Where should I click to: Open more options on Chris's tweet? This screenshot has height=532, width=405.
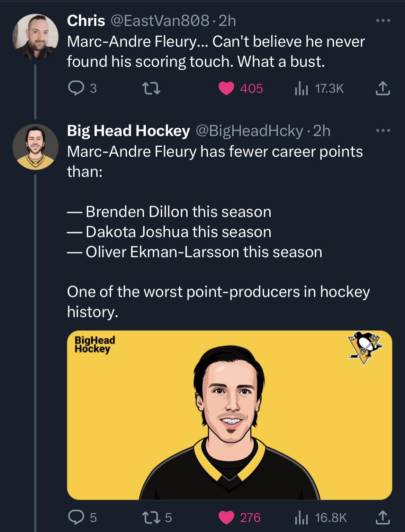coord(383,21)
